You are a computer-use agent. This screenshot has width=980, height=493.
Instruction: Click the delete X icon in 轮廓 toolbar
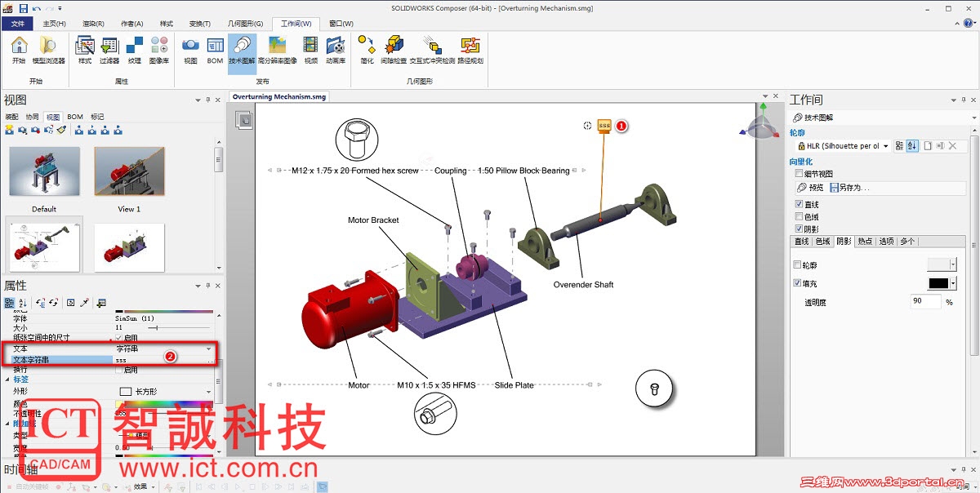coord(952,146)
